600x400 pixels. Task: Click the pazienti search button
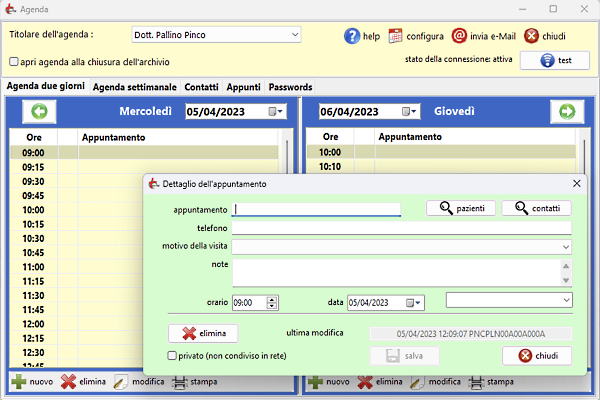pos(461,208)
